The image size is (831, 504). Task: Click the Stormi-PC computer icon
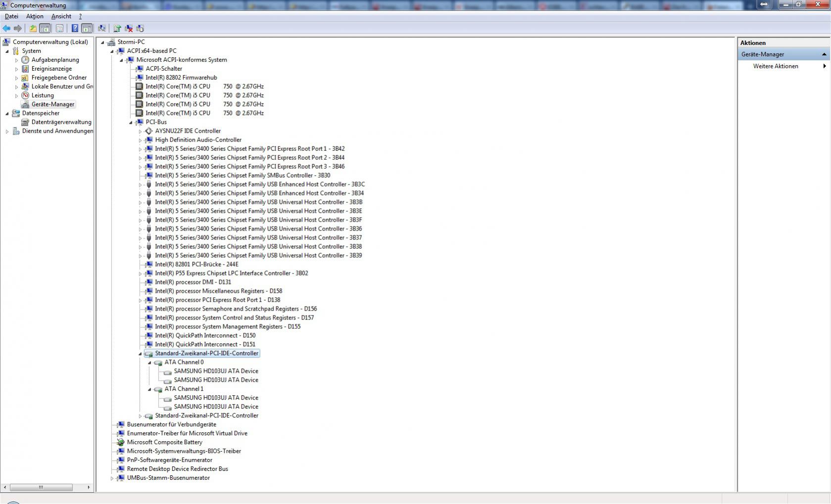111,42
